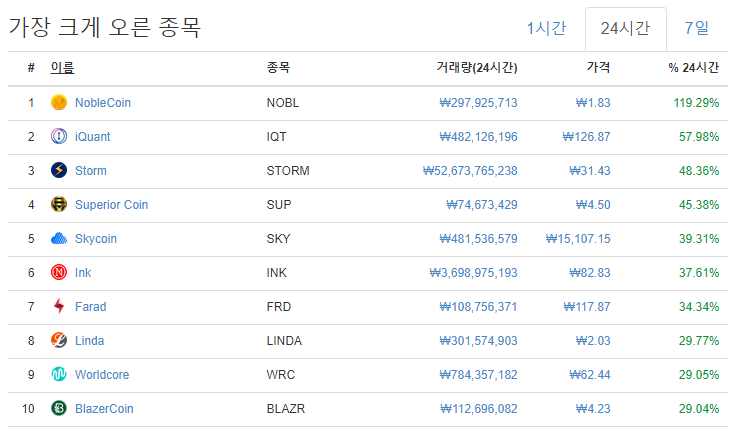This screenshot has height=429, width=736.
Task: Open the NobleCoin name link
Action: (103, 102)
